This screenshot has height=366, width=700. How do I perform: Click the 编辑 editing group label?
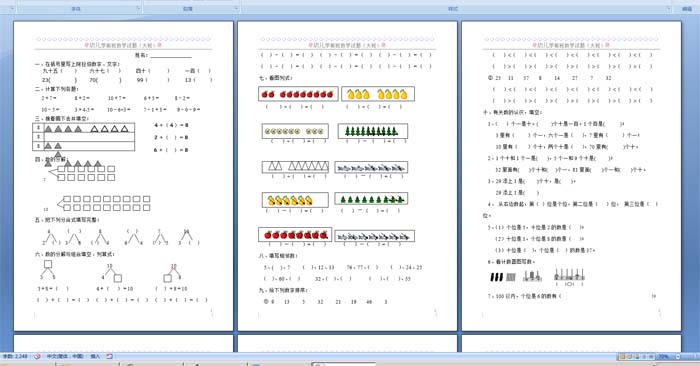point(688,8)
